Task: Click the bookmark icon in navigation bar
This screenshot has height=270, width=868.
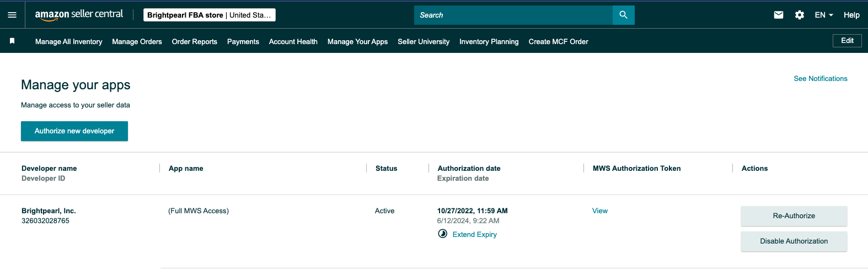Action: (12, 41)
